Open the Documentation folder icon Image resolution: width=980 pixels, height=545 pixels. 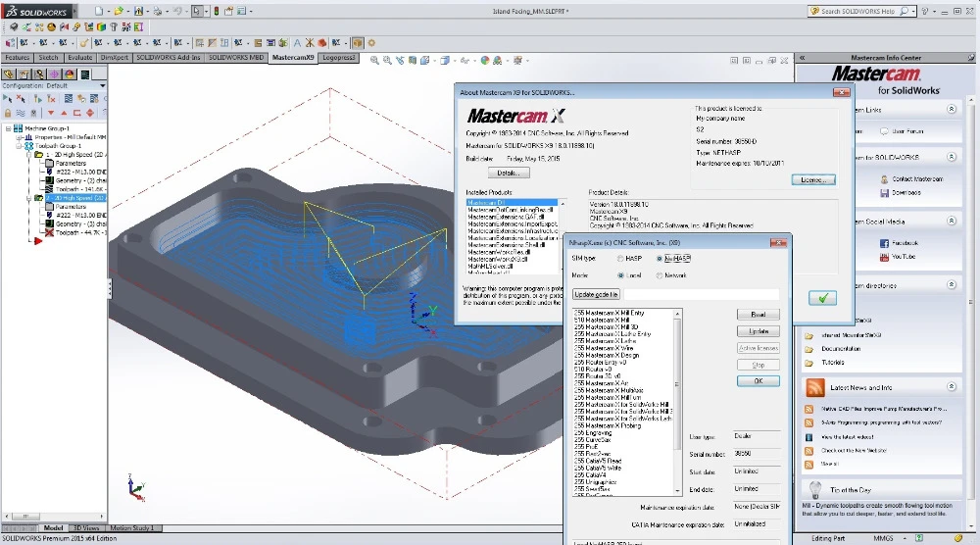[809, 348]
